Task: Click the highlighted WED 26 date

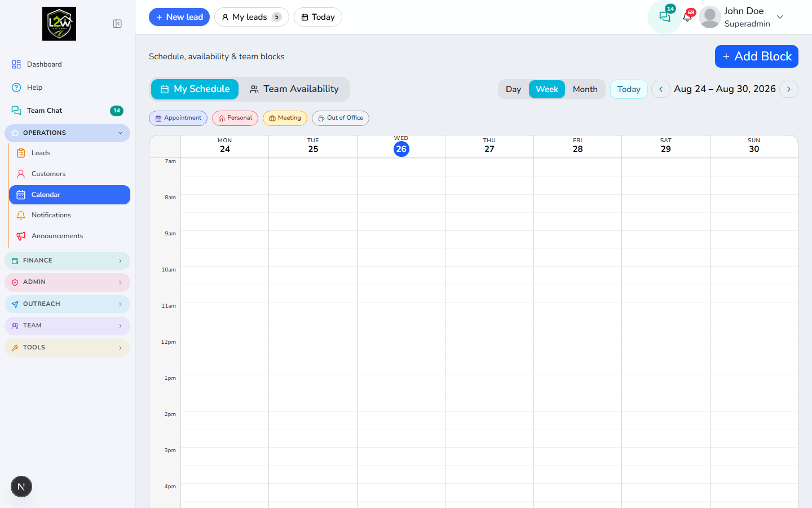Action: click(401, 149)
